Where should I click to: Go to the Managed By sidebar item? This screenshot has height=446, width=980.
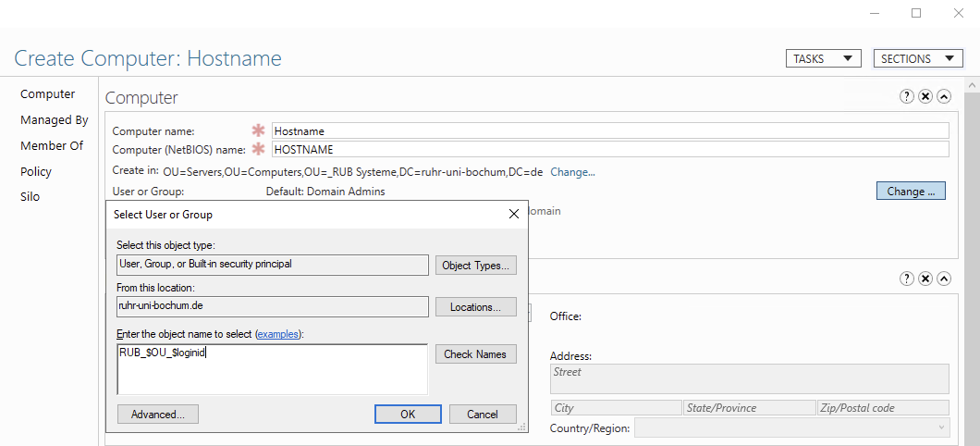55,119
